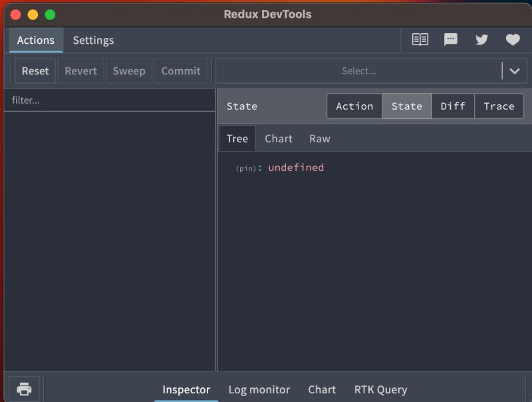The width and height of the screenshot is (532, 402).
Task: Open the Trace view
Action: tap(499, 106)
